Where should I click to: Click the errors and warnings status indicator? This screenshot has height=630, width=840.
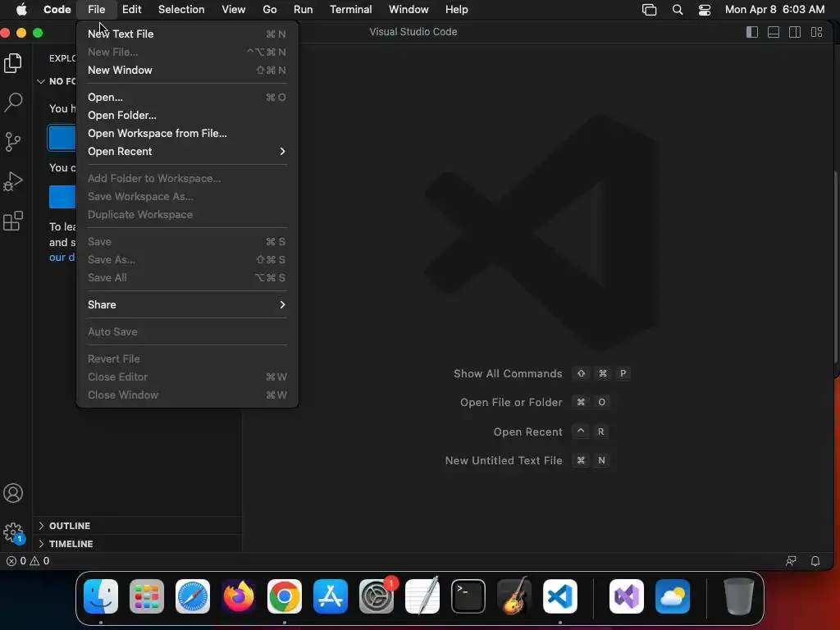point(28,561)
